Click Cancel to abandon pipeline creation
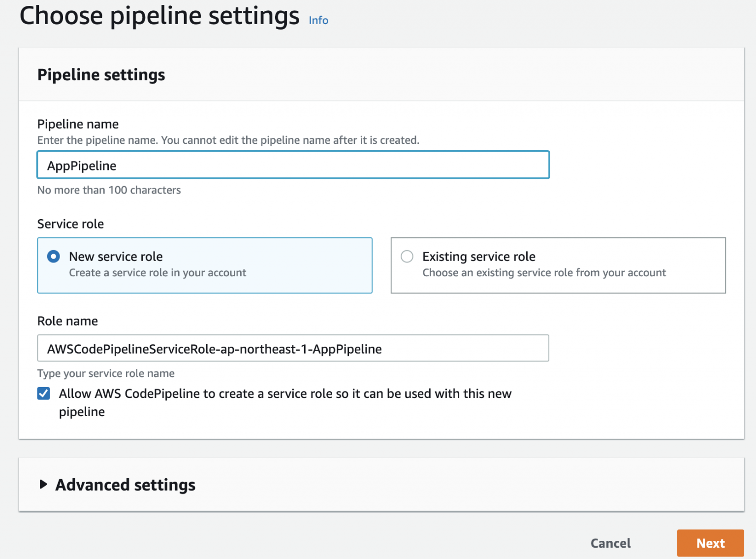 (610, 543)
